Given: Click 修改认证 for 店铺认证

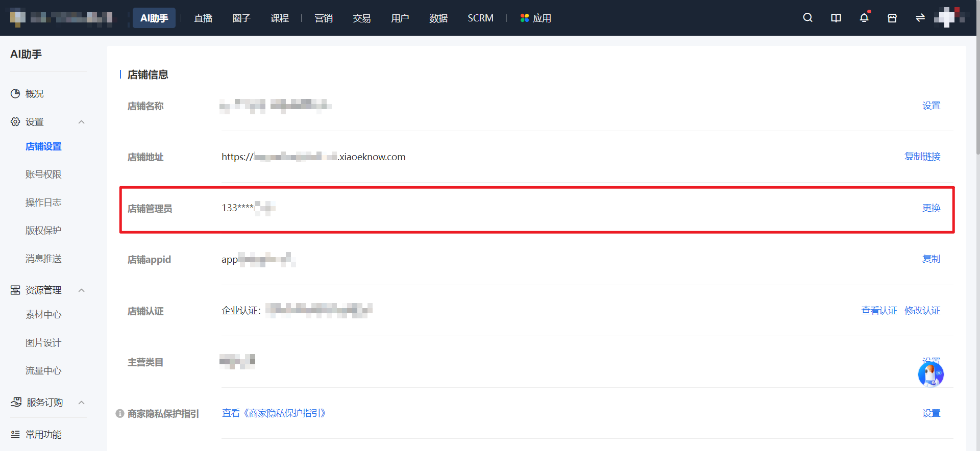Looking at the screenshot, I should pos(922,311).
